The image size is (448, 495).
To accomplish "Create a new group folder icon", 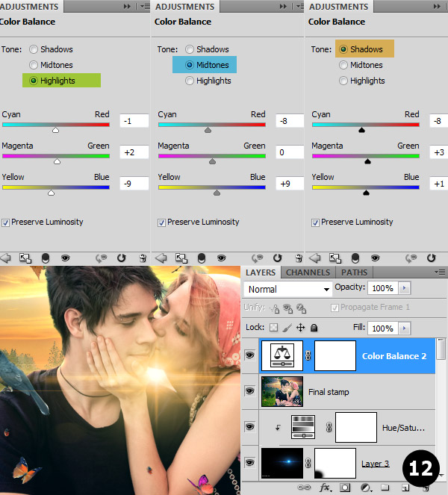I will 385,488.
